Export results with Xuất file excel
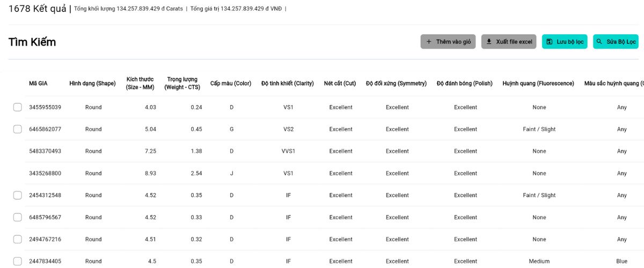Image resolution: width=644 pixels, height=268 pixels. (509, 42)
